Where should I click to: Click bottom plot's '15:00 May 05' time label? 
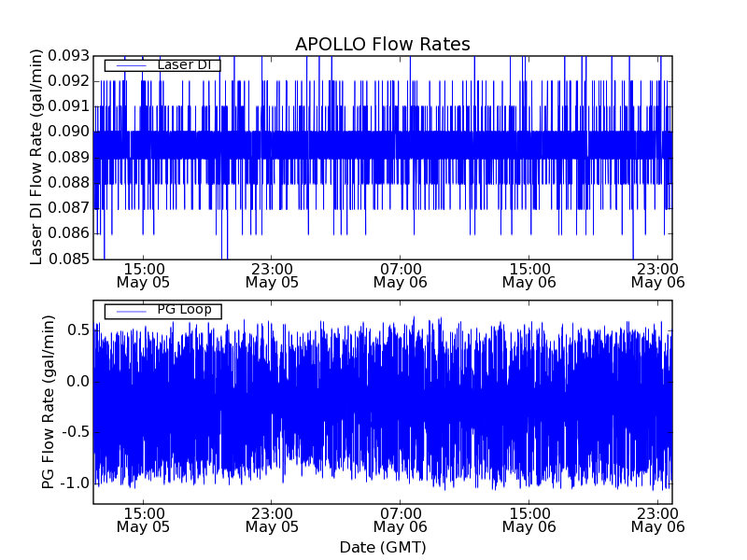[143, 519]
